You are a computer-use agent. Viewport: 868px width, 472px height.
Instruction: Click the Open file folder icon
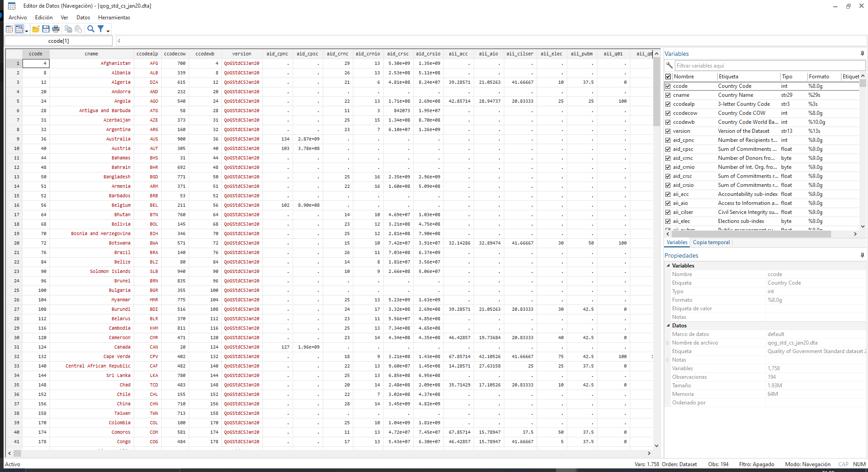(36, 29)
